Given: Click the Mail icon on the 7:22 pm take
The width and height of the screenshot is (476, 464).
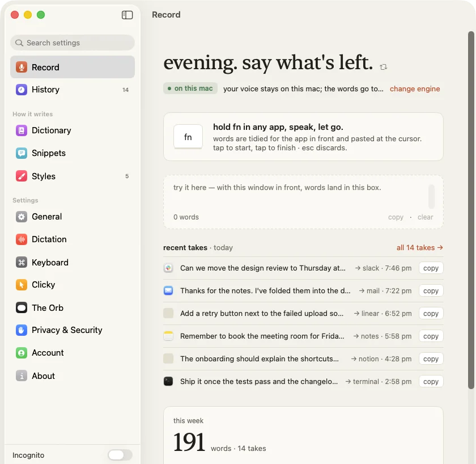Looking at the screenshot, I should [x=168, y=291].
